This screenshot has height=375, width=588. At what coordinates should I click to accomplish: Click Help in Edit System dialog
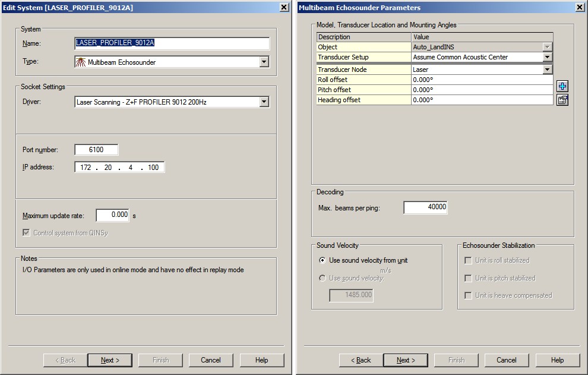click(x=262, y=360)
